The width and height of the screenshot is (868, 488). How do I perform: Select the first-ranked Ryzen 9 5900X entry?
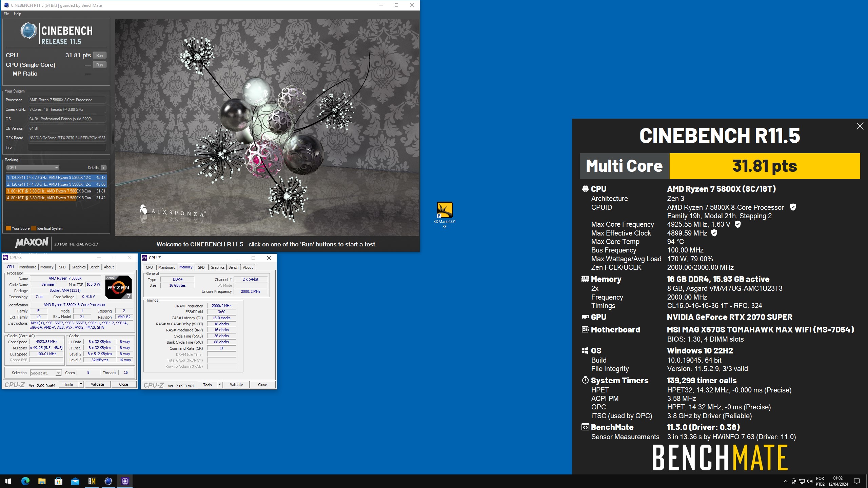coord(56,177)
